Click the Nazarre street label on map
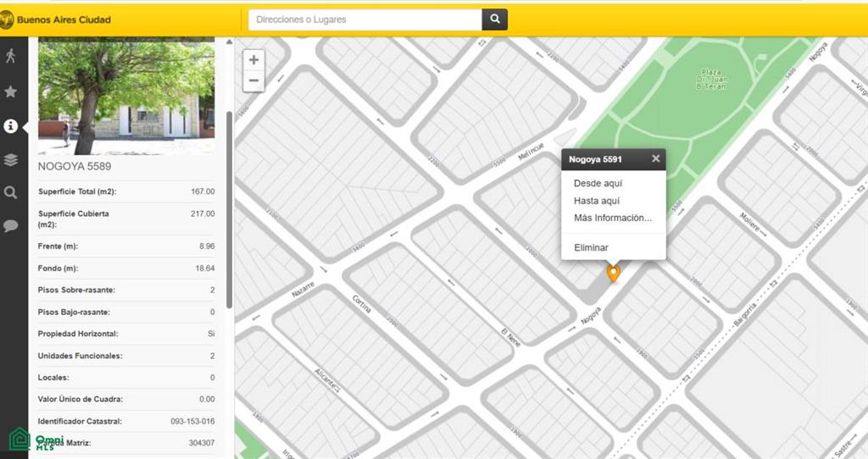868x459 pixels. coord(303,290)
